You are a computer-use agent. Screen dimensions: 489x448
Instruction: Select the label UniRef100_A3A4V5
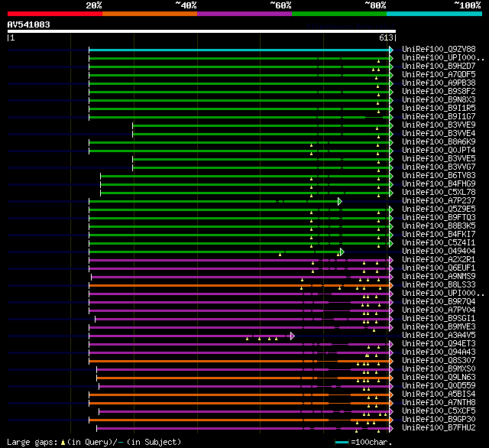pyautogui.click(x=439, y=336)
